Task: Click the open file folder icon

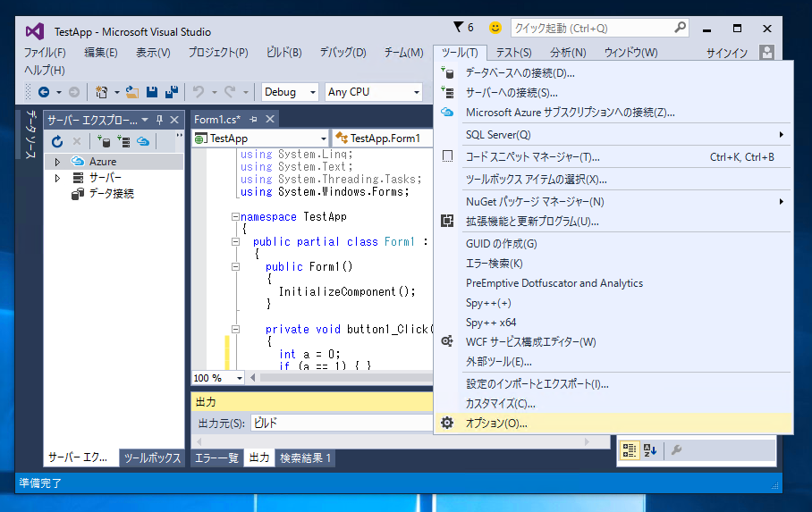Action: tap(132, 92)
